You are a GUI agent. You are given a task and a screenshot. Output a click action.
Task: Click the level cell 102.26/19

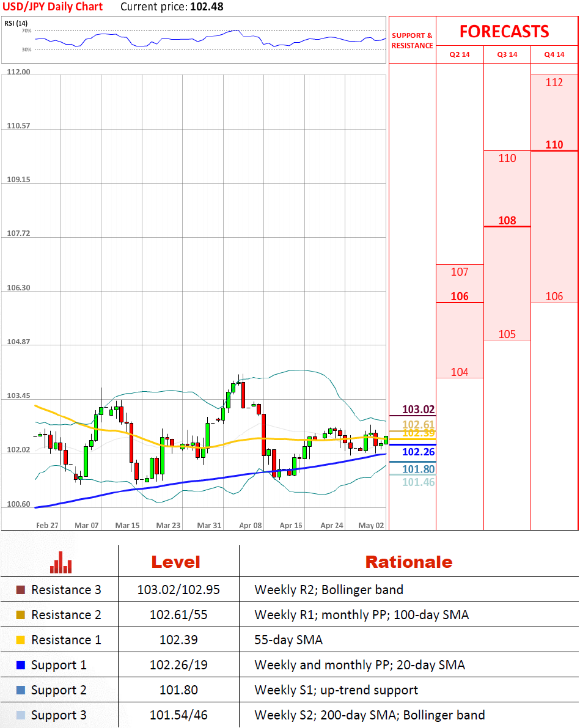tap(178, 665)
